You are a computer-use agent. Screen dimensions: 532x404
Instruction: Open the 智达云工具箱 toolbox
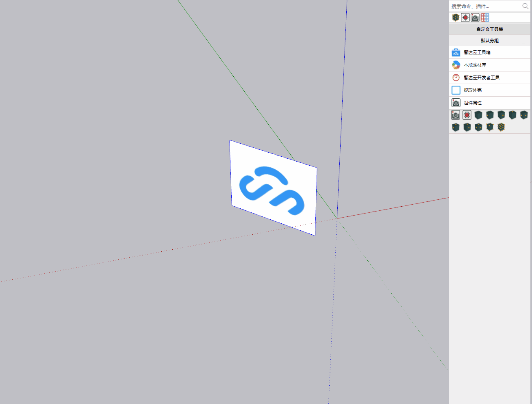(x=477, y=52)
